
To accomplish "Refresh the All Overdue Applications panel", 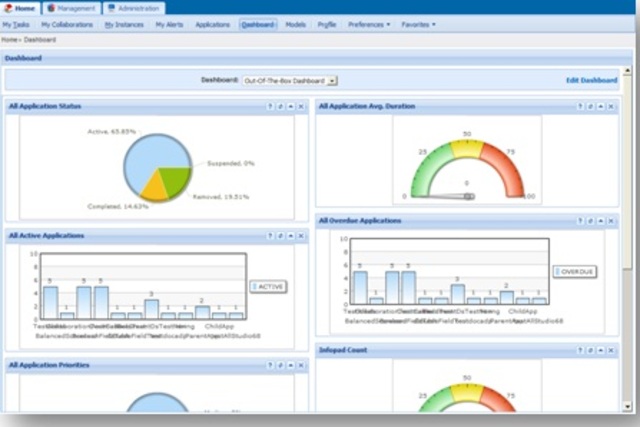I will pyautogui.click(x=591, y=221).
